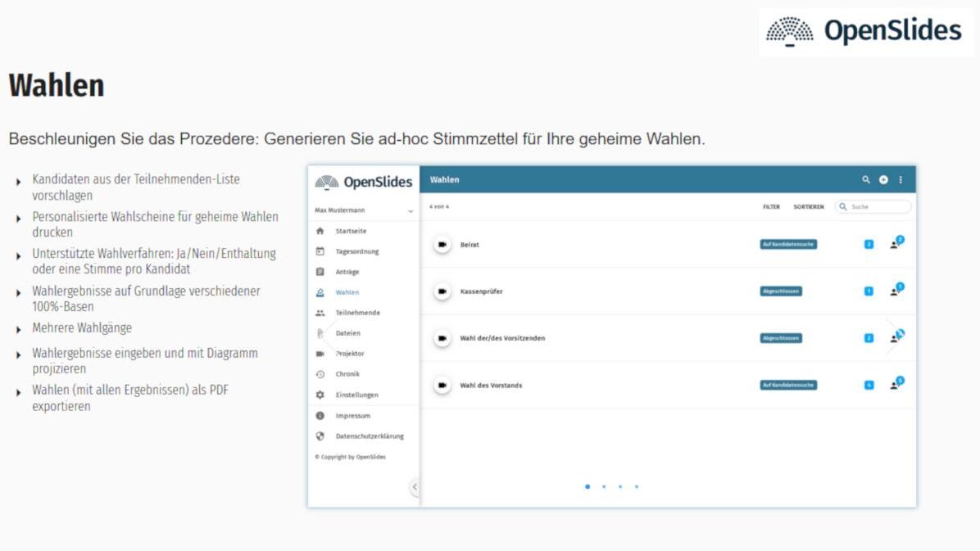This screenshot has width=980, height=551.
Task: Open Startseite via home icon
Action: [x=320, y=231]
